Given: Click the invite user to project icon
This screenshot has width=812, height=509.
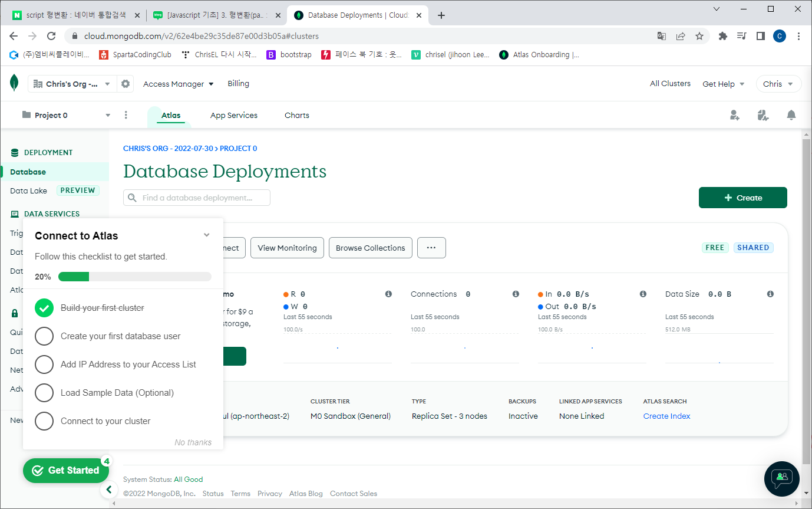Looking at the screenshot, I should [735, 115].
